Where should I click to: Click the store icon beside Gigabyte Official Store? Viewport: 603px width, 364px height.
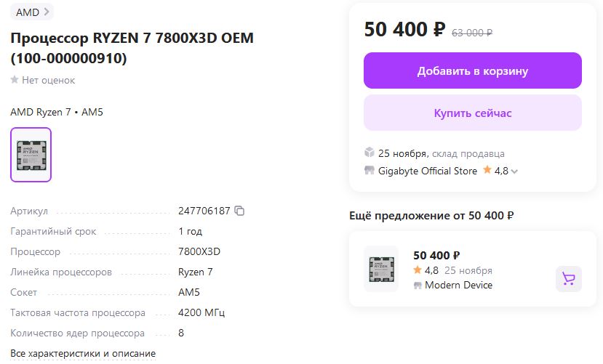pyautogui.click(x=370, y=171)
